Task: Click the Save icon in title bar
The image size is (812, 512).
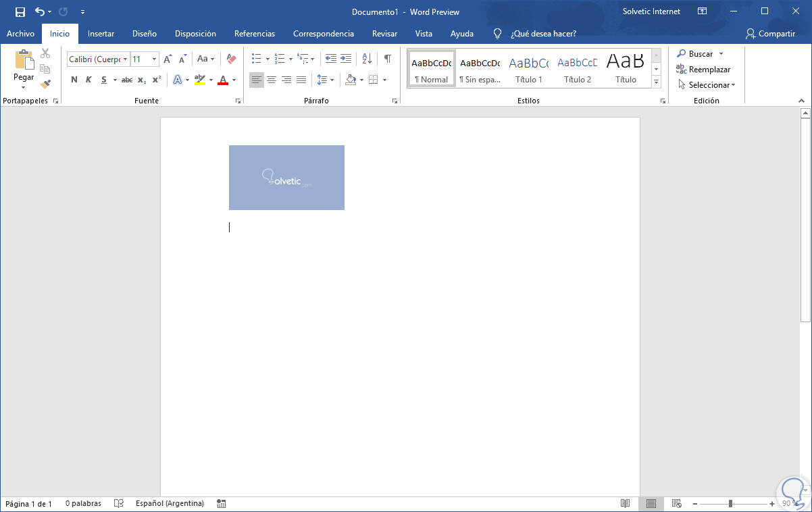Action: point(20,11)
